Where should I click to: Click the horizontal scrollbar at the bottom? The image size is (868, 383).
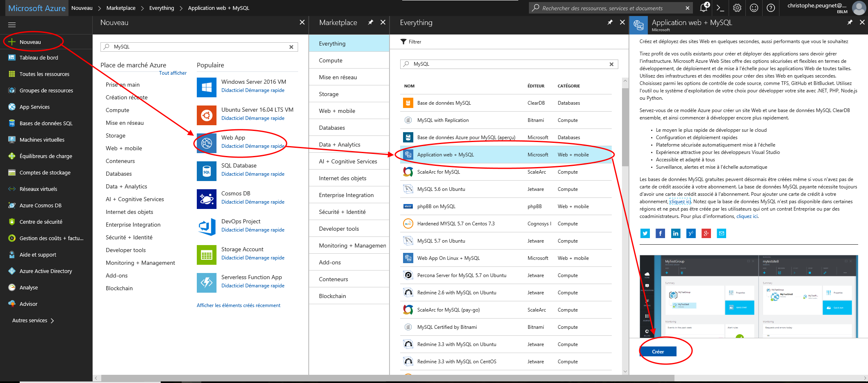[x=388, y=378]
